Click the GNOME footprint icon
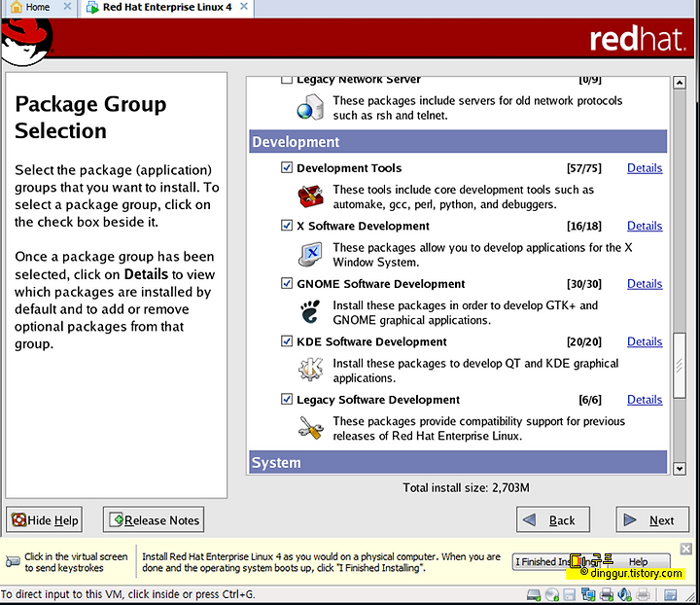700x605 pixels. point(310,311)
